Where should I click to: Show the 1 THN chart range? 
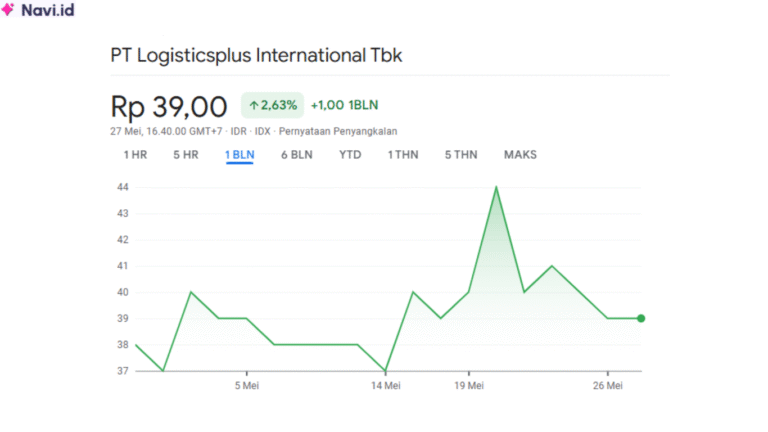[x=403, y=155]
